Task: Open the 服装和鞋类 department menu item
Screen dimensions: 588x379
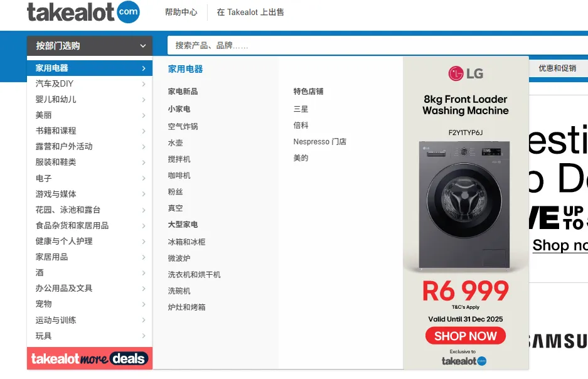Action: click(56, 162)
